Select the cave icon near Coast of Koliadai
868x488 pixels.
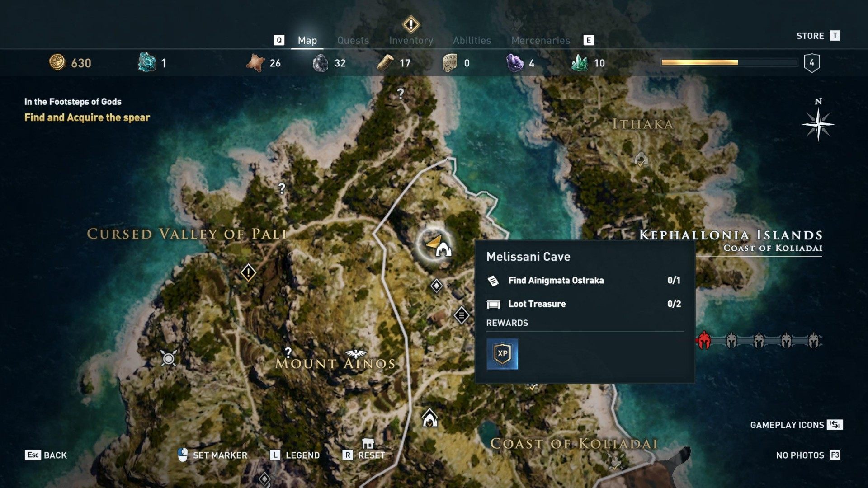pos(429,418)
